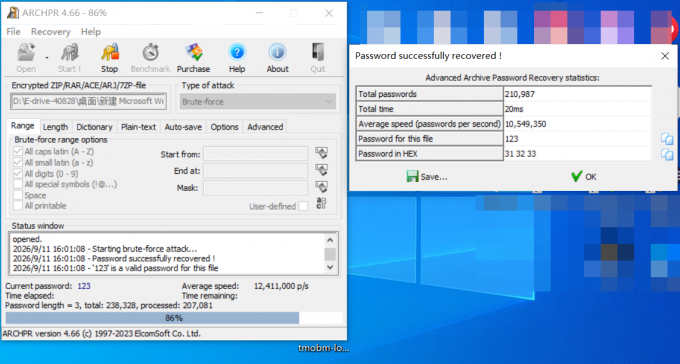Image resolution: width=680 pixels, height=364 pixels.
Task: Click the small arrow next to Open
Action: pyautogui.click(x=47, y=58)
